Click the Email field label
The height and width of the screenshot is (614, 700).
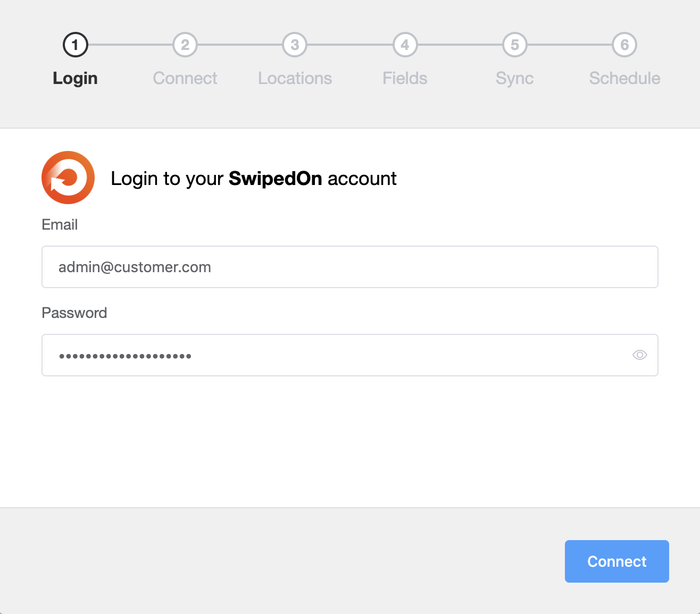tap(60, 225)
